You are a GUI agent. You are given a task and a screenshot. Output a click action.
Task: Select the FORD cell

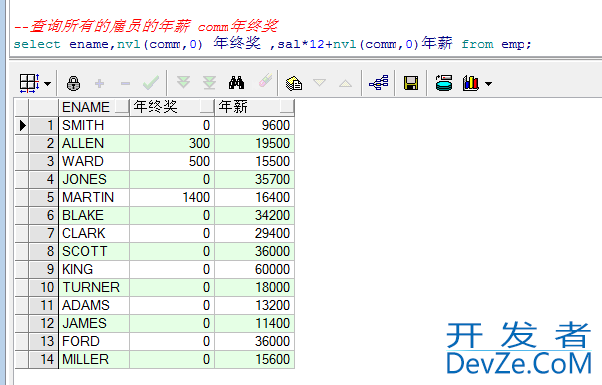click(94, 342)
